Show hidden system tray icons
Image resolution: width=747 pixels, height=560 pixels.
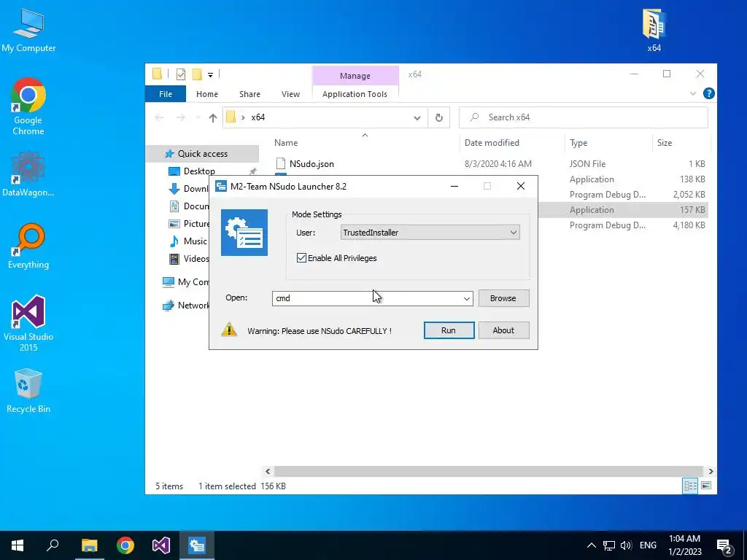591,545
